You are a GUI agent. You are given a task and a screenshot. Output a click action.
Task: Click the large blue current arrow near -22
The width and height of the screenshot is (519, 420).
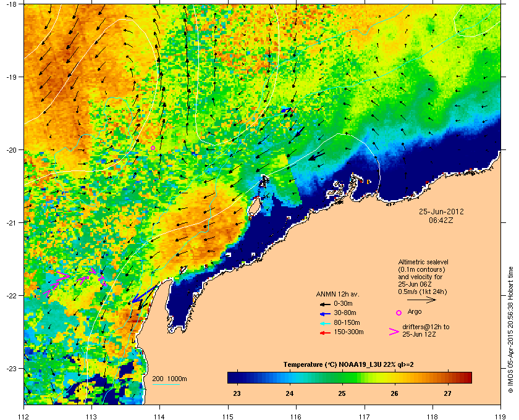point(145,294)
